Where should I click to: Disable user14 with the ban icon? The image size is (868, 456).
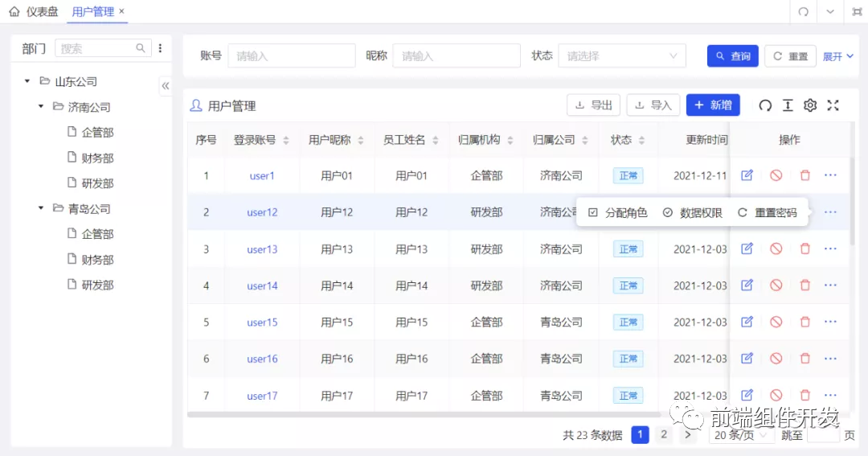click(x=776, y=286)
